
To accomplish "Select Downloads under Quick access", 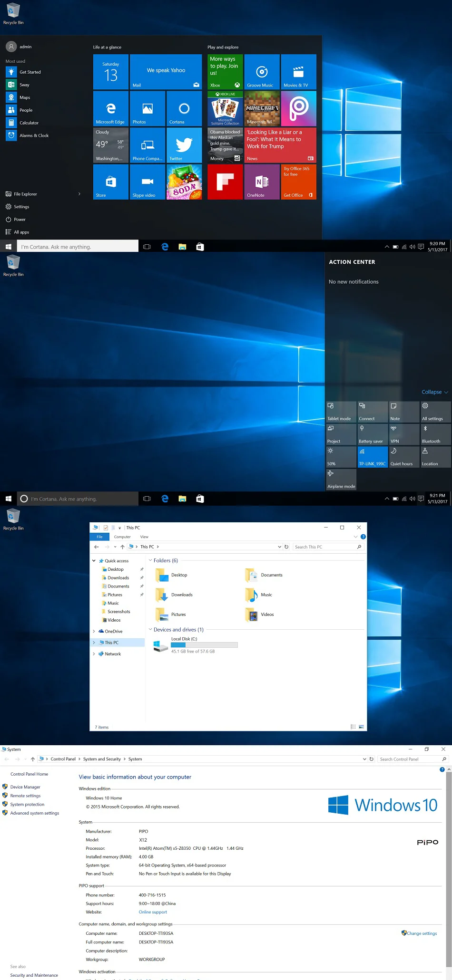I will point(118,578).
